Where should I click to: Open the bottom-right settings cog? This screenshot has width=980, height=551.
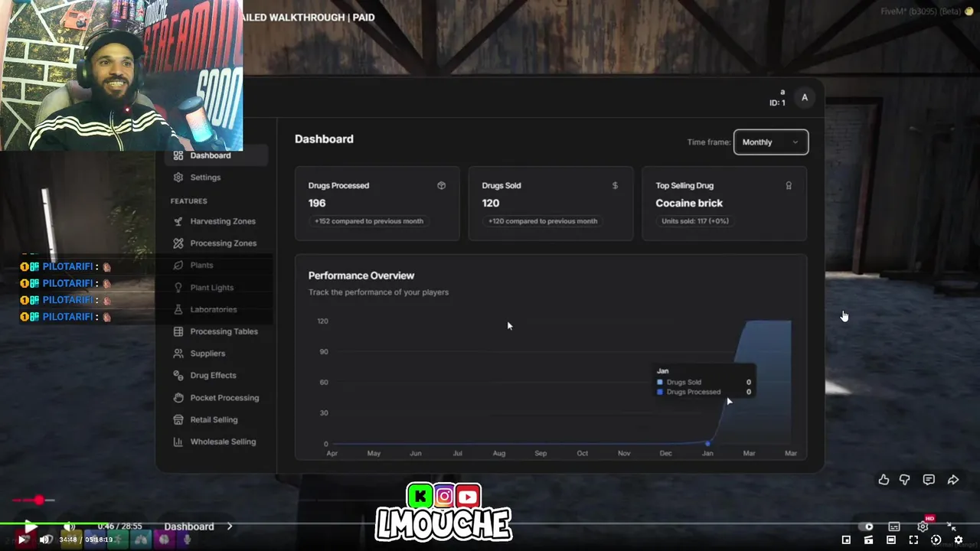958,540
